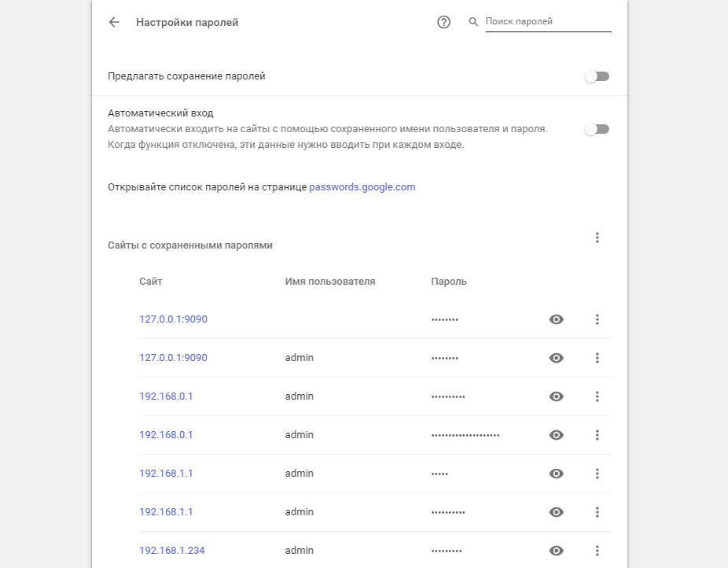Open the help icon next to search

pos(443,22)
